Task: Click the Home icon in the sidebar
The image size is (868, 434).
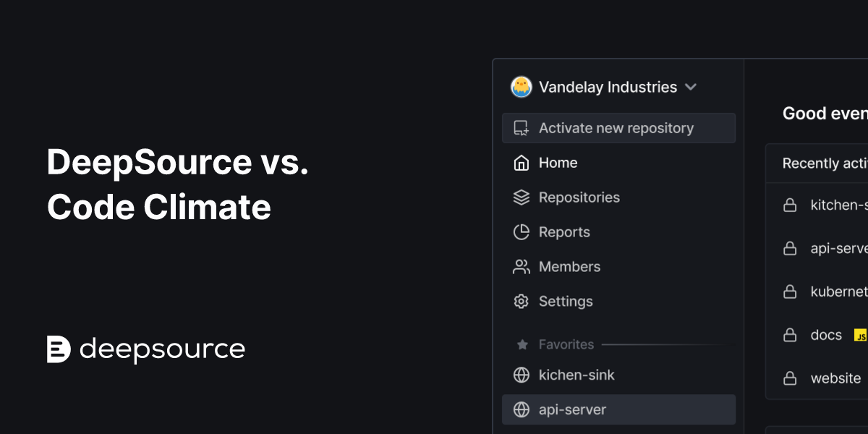Action: pyautogui.click(x=521, y=163)
